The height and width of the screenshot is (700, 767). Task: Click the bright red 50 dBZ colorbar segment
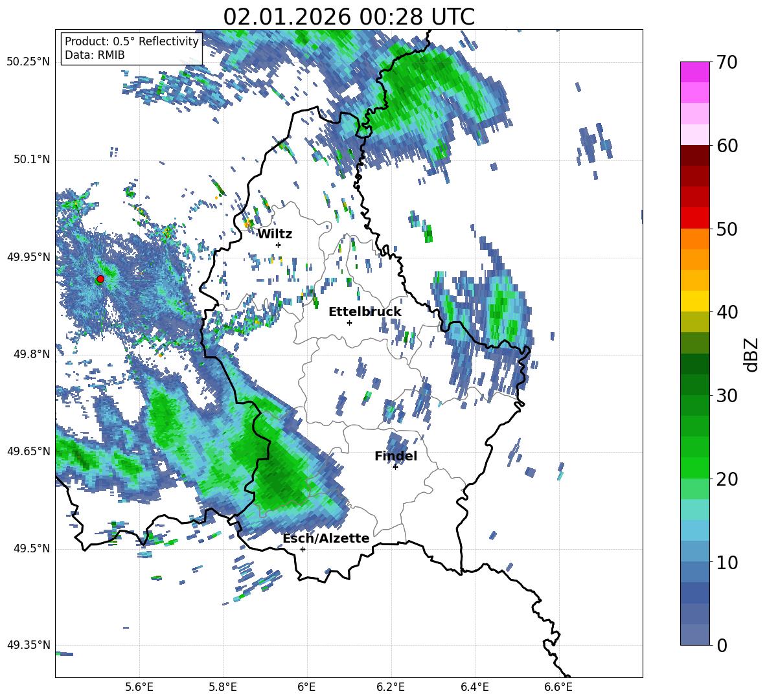point(694,218)
